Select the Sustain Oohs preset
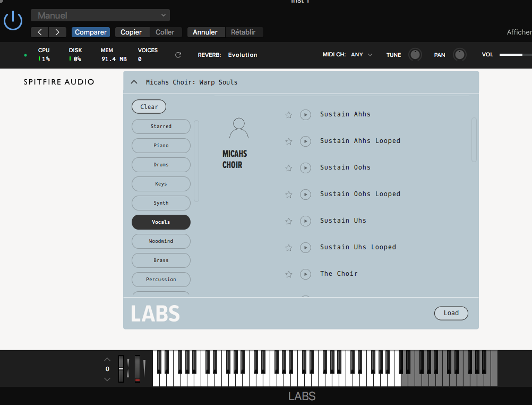Screen dimensions: 532x405 (x=345, y=167)
